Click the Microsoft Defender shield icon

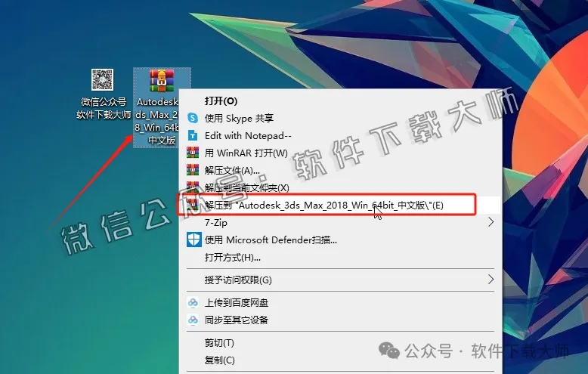(194, 240)
